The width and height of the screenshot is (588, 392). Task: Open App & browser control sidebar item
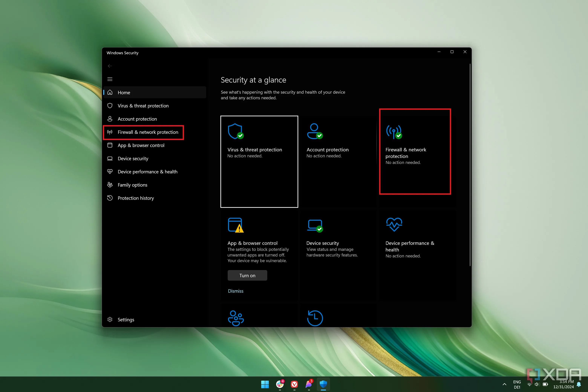(x=141, y=145)
